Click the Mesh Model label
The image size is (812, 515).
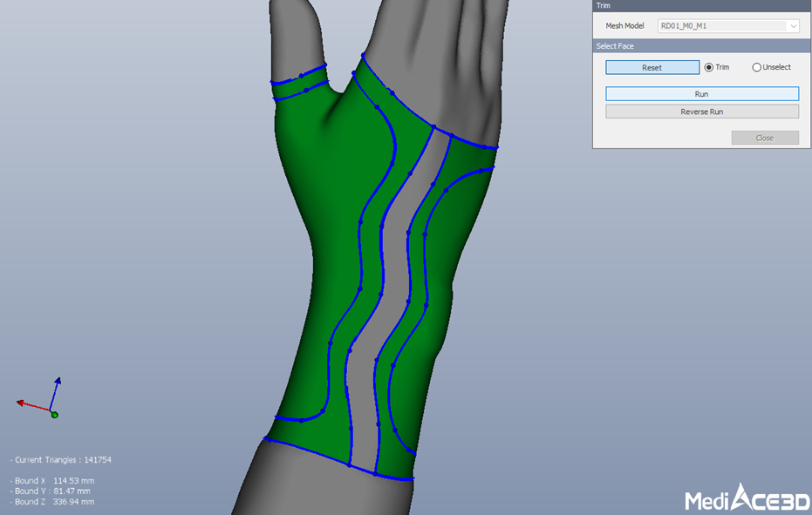pyautogui.click(x=624, y=26)
